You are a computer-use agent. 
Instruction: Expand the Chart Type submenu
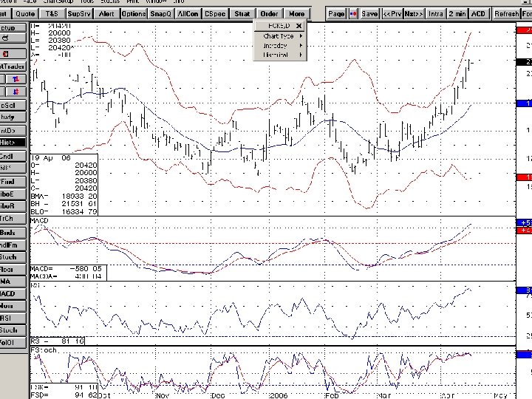click(x=280, y=36)
